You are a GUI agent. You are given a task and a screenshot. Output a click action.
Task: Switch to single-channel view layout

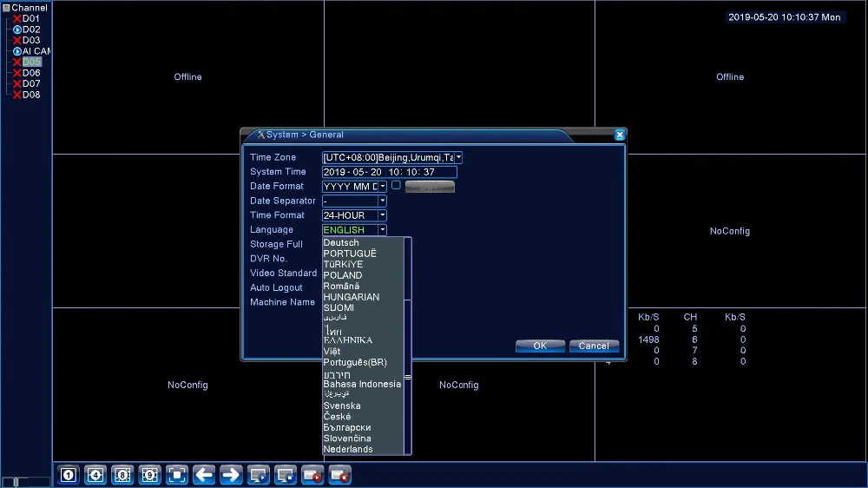point(69,475)
